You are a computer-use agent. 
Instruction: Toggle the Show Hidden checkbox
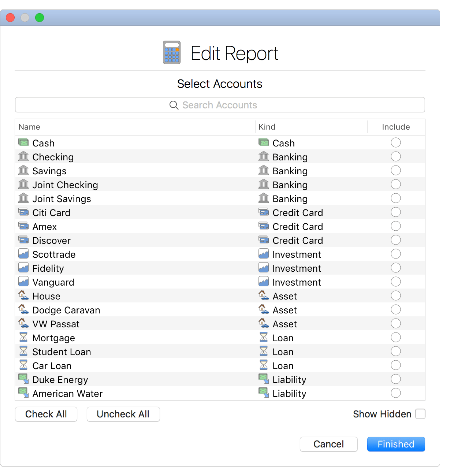coord(420,414)
